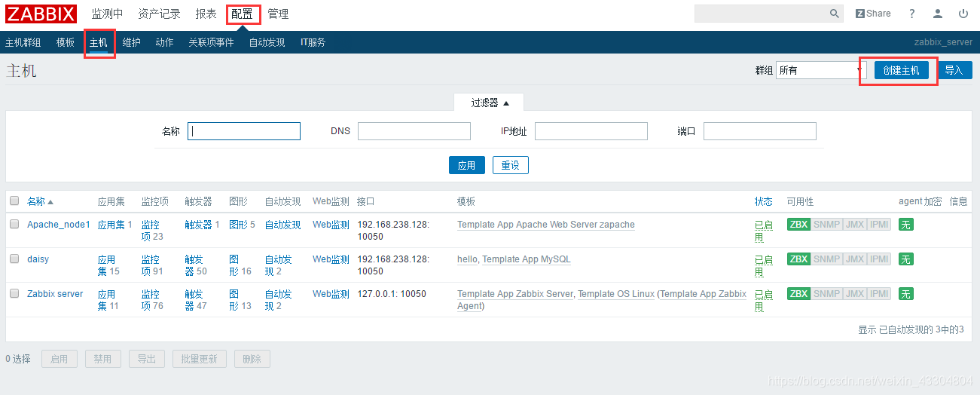The image size is (980, 395).
Task: Sort hosts by 名称 column
Action: (40, 201)
